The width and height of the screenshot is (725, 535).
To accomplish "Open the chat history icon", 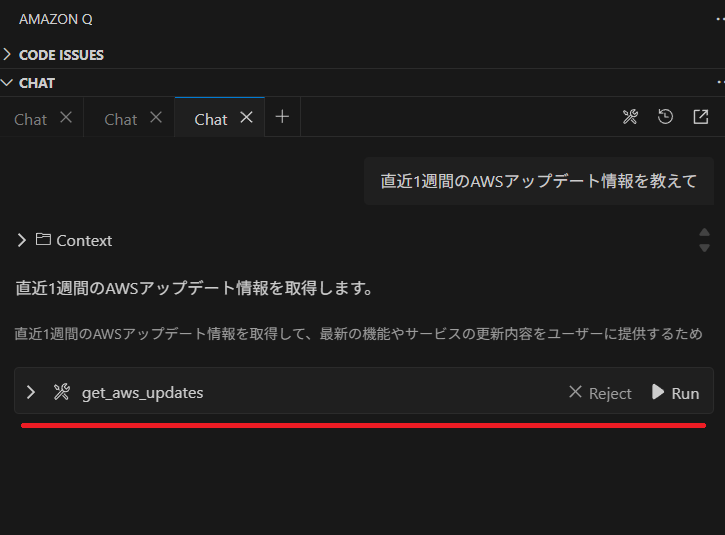I will (x=665, y=117).
